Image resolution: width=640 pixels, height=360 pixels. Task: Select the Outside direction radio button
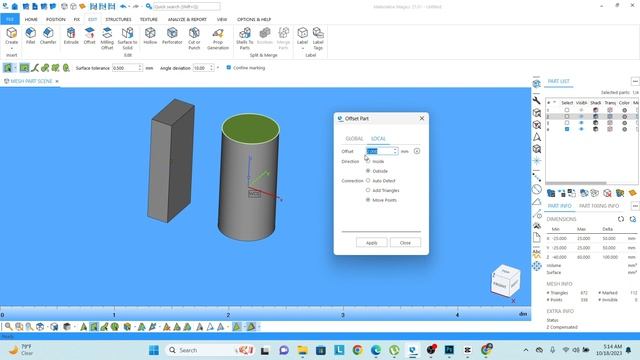(x=368, y=171)
